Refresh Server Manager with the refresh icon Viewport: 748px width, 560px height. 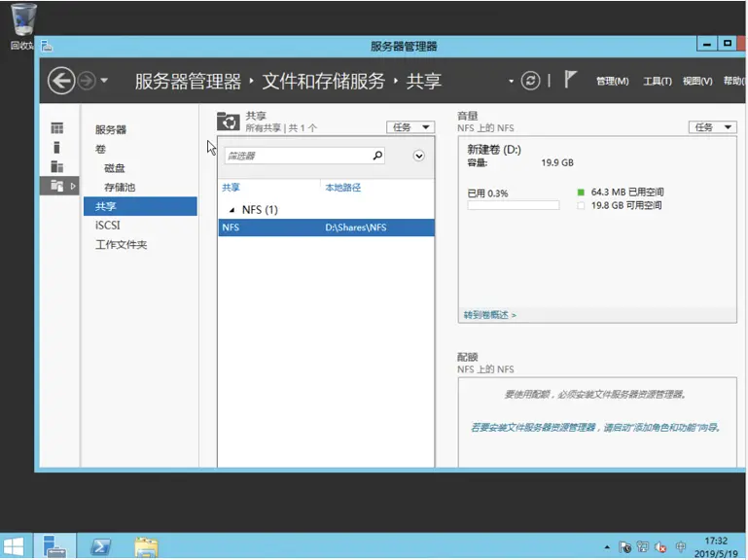(x=530, y=81)
